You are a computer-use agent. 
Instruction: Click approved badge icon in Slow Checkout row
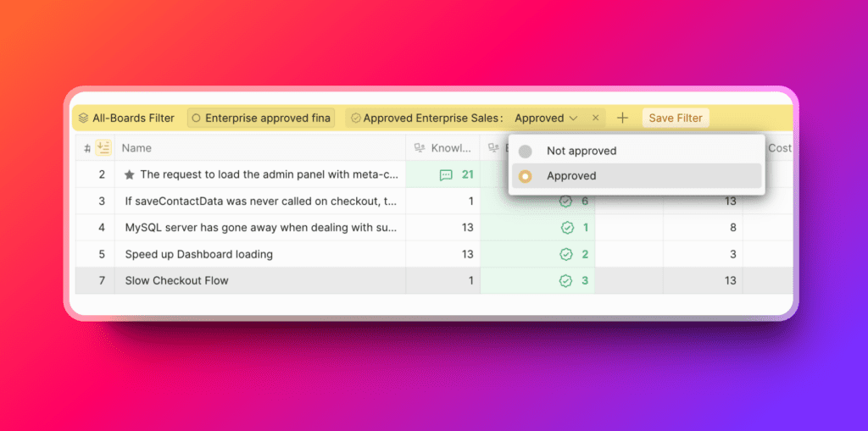[x=566, y=280]
